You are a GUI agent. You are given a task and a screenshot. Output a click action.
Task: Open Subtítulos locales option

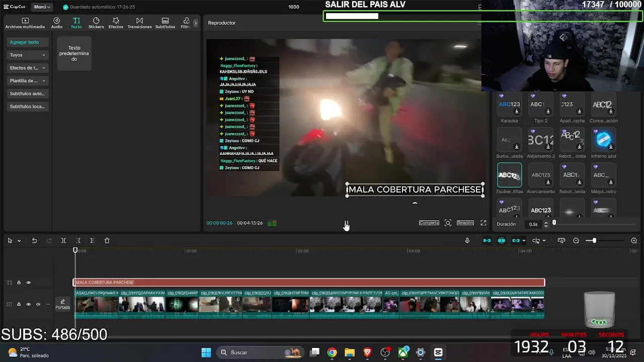coord(28,106)
